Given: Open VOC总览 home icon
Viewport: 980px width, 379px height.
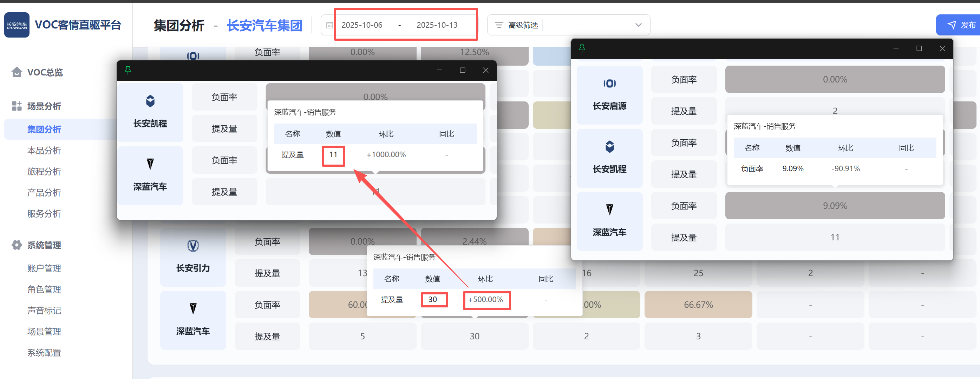Looking at the screenshot, I should tap(17, 72).
